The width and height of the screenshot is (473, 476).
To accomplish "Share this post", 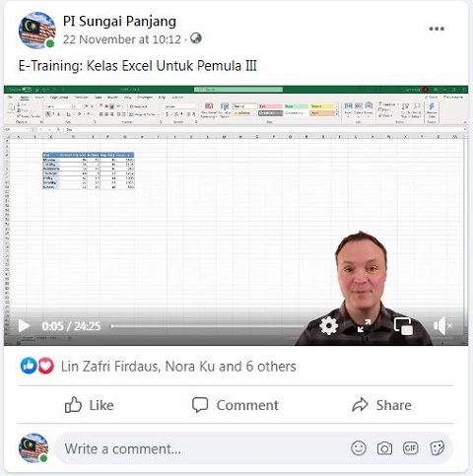I will tap(381, 405).
